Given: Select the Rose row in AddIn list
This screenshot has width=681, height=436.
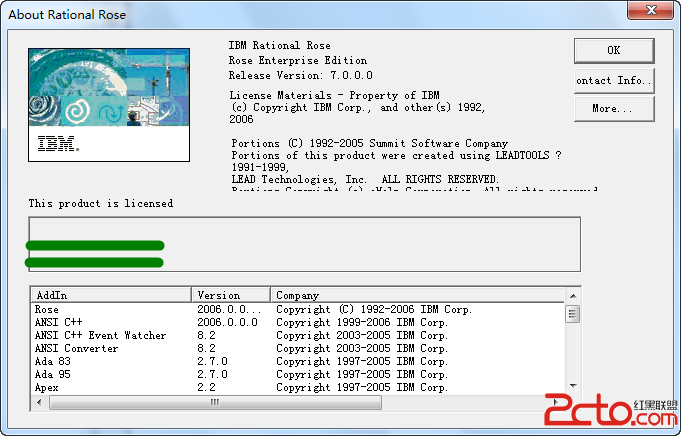Looking at the screenshot, I should click(x=298, y=310).
